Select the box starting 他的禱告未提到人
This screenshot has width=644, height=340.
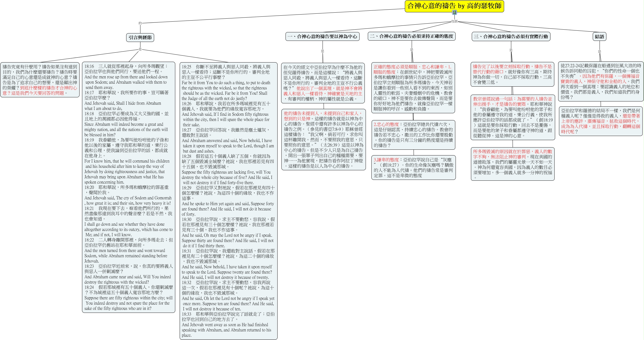click(324, 140)
